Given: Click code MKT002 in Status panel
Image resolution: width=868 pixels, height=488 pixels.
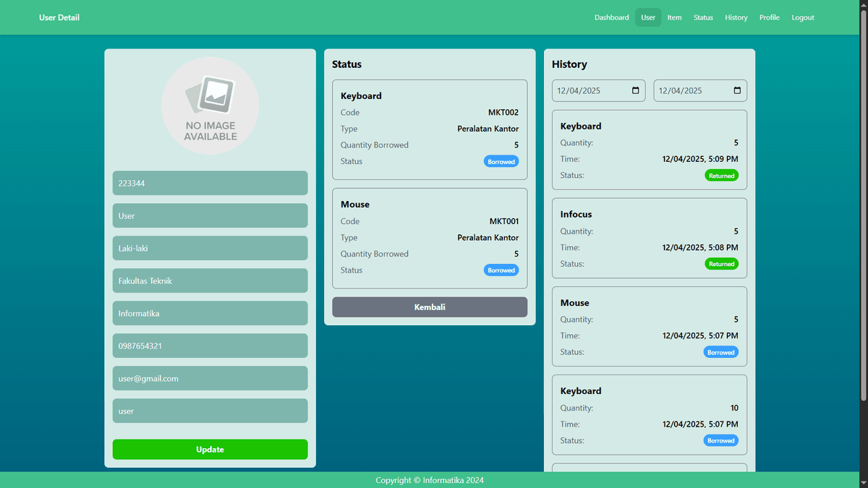Looking at the screenshot, I should pyautogui.click(x=504, y=113).
